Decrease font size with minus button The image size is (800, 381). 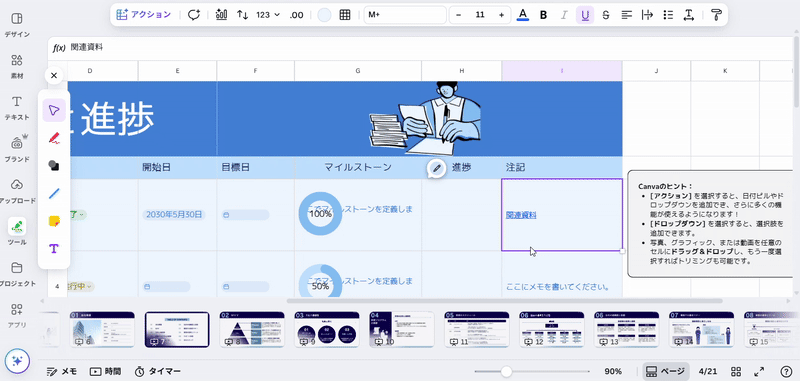pos(458,15)
